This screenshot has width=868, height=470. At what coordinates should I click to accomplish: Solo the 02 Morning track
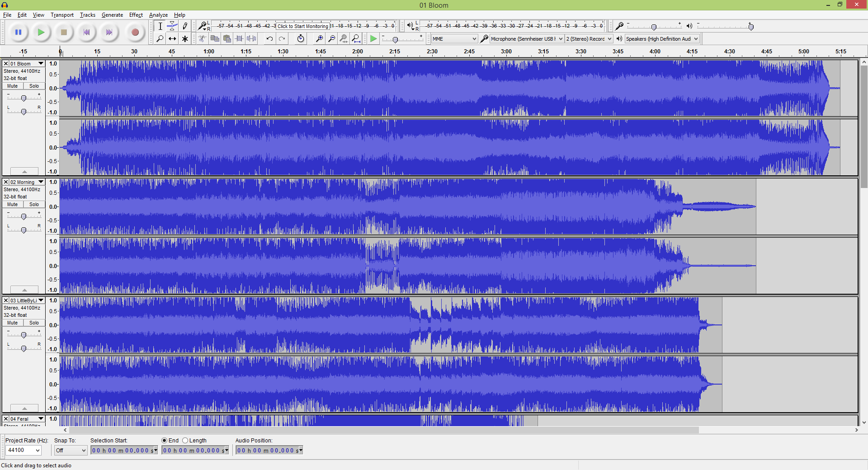pos(34,204)
